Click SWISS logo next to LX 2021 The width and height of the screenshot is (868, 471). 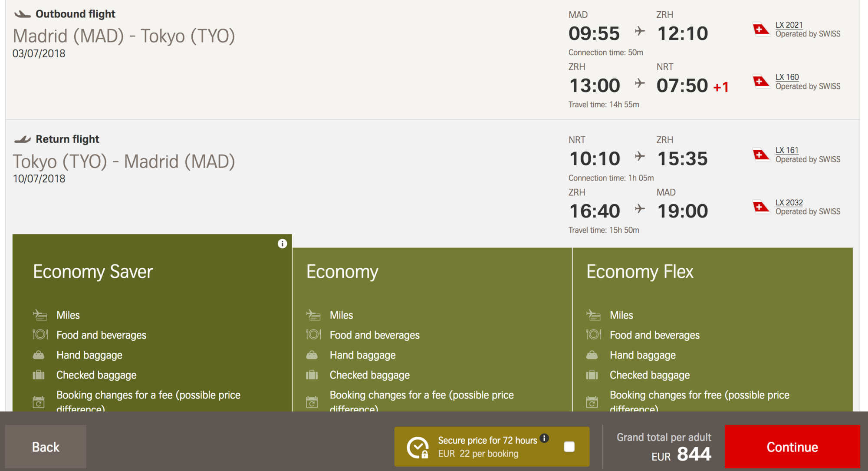[x=761, y=30]
